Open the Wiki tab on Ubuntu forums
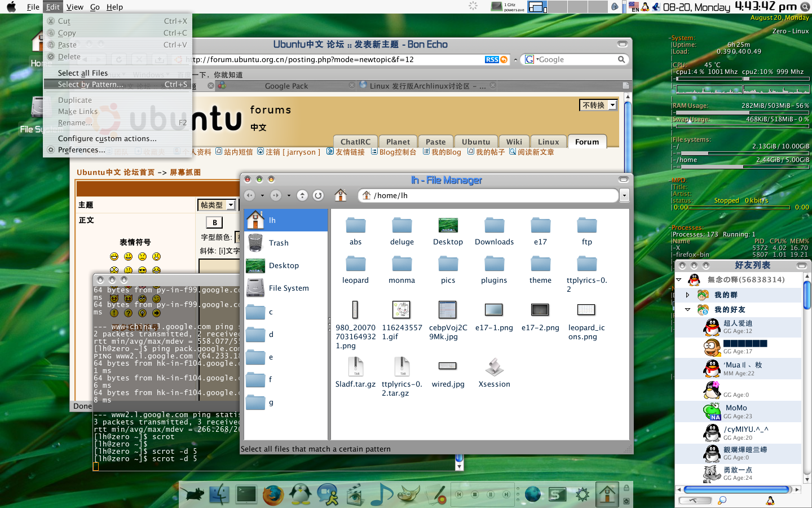This screenshot has width=812, height=508. point(514,142)
